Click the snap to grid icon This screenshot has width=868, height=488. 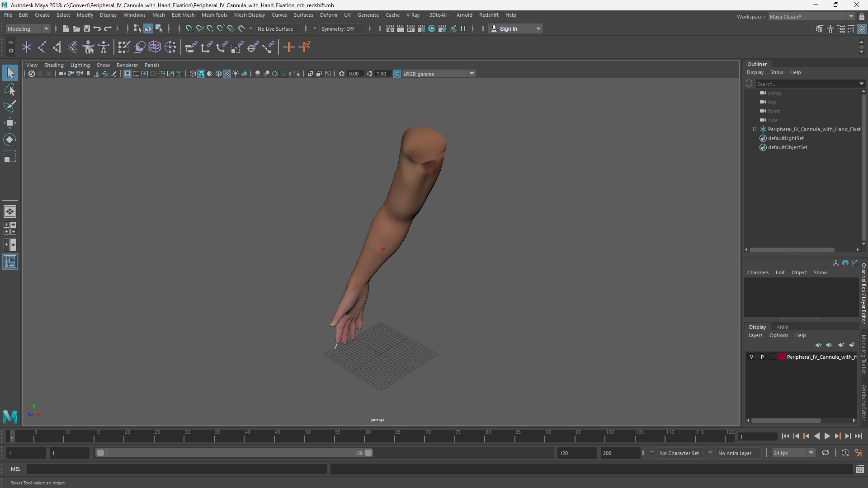[x=189, y=28]
